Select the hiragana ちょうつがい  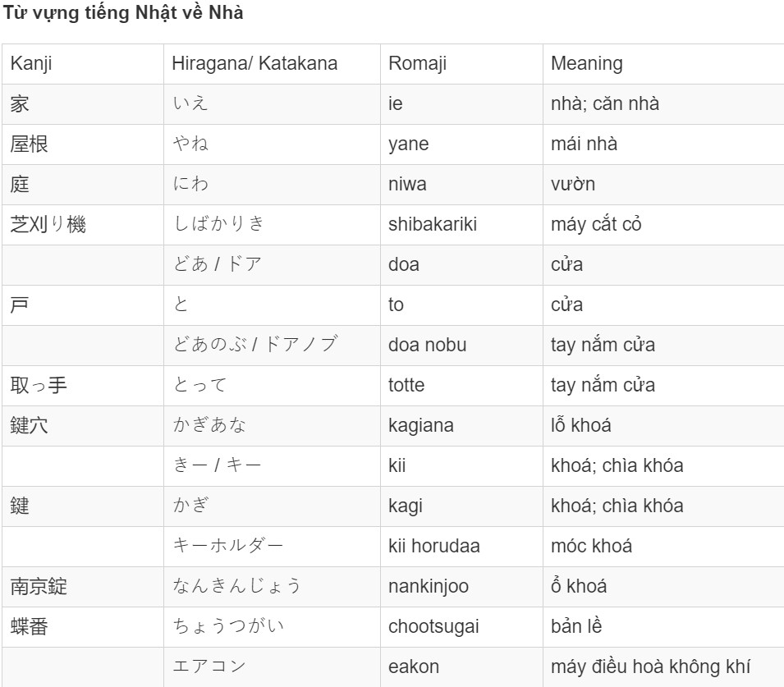pyautogui.click(x=228, y=626)
